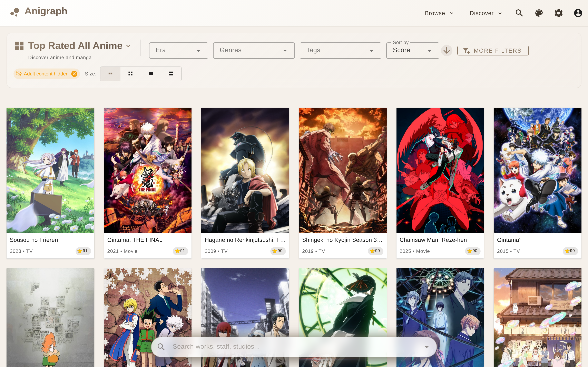
Task: Open the user account icon
Action: point(578,13)
